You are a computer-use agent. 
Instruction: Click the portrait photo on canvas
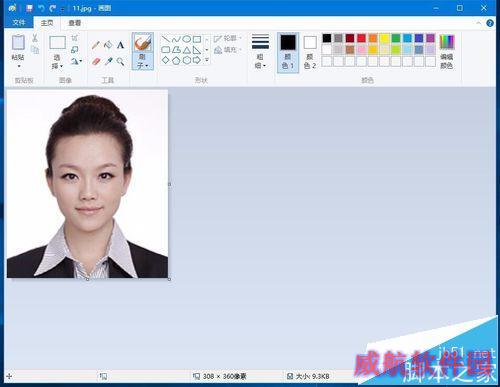[x=87, y=184]
